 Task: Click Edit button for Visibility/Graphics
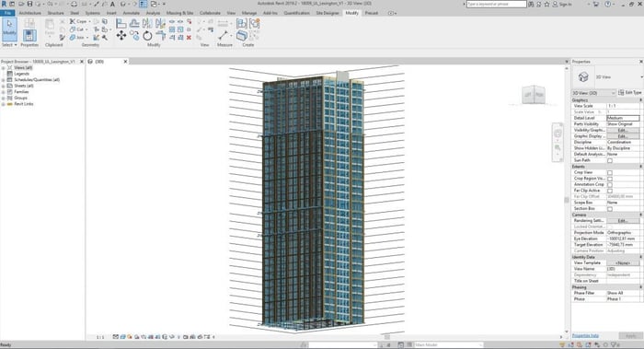[x=623, y=131]
